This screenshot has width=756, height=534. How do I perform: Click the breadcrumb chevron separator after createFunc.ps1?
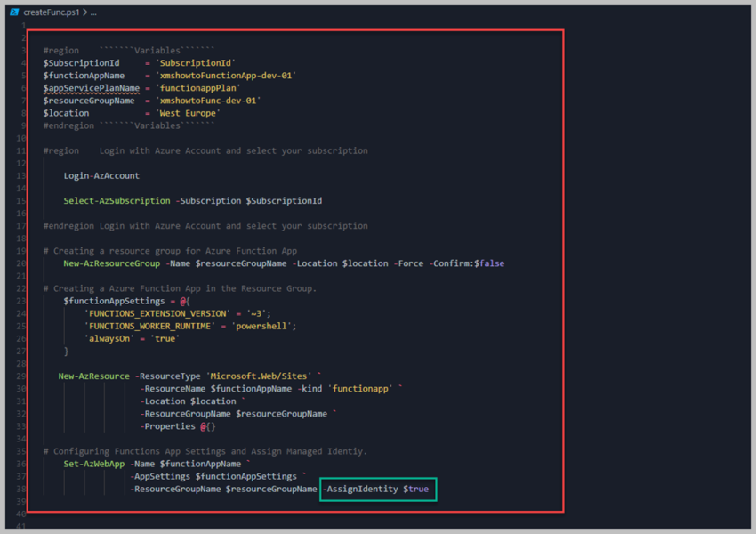click(x=85, y=12)
